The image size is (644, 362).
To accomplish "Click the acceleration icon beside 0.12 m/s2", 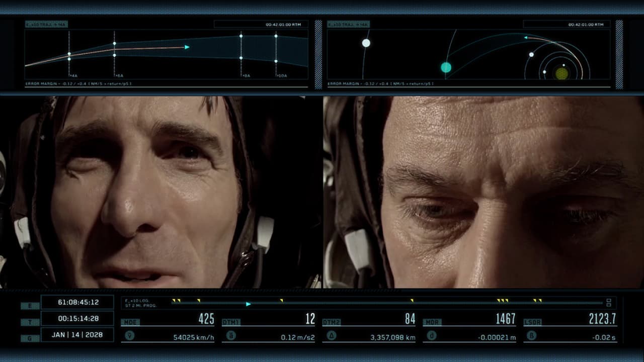I will point(230,335).
